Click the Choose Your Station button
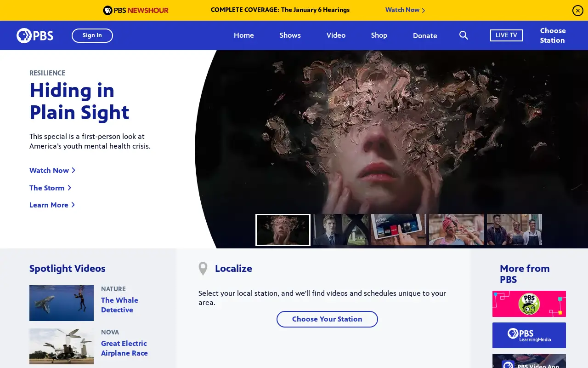 point(327,319)
